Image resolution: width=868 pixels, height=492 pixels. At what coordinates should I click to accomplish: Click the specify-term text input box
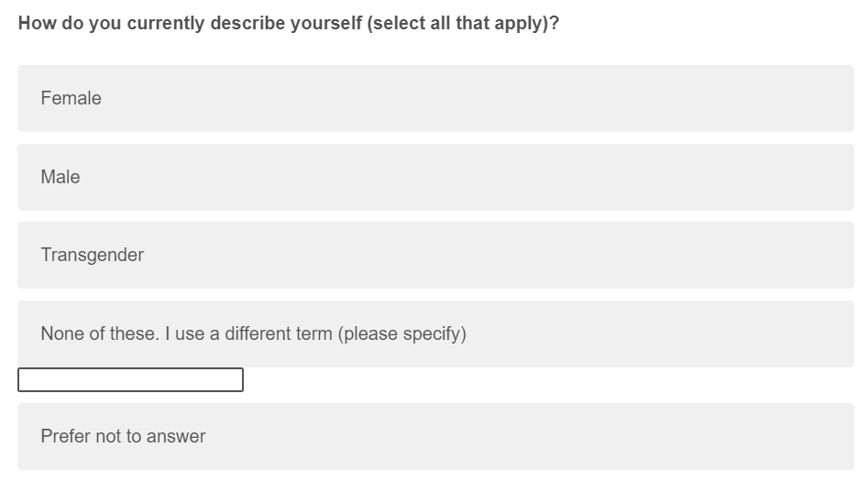pyautogui.click(x=130, y=379)
